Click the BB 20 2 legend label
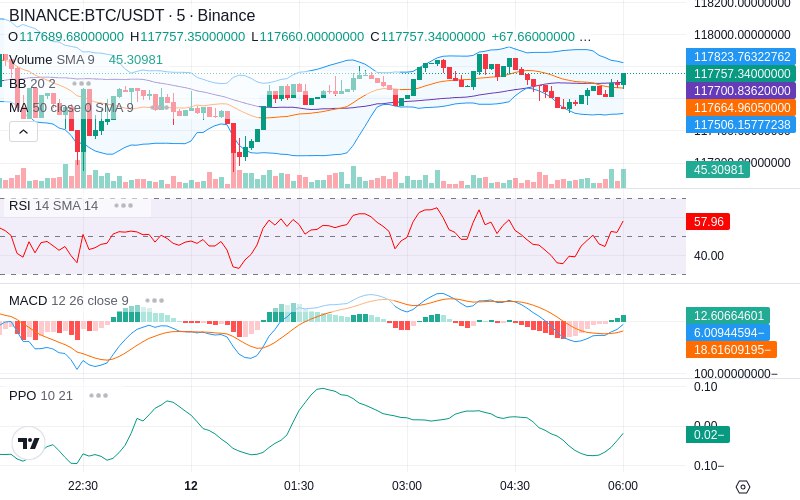Image resolution: width=800 pixels, height=500 pixels. [32, 83]
